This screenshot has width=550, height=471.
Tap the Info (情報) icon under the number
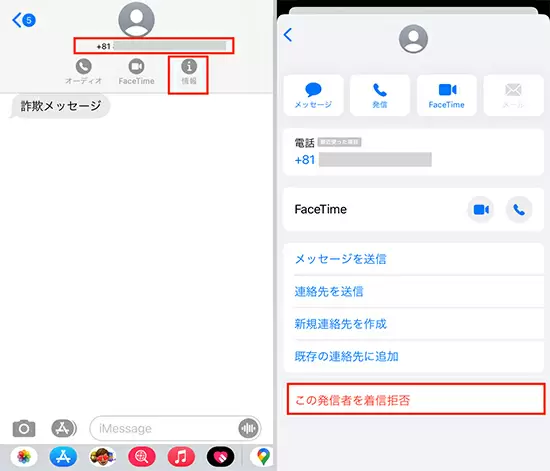click(x=189, y=66)
